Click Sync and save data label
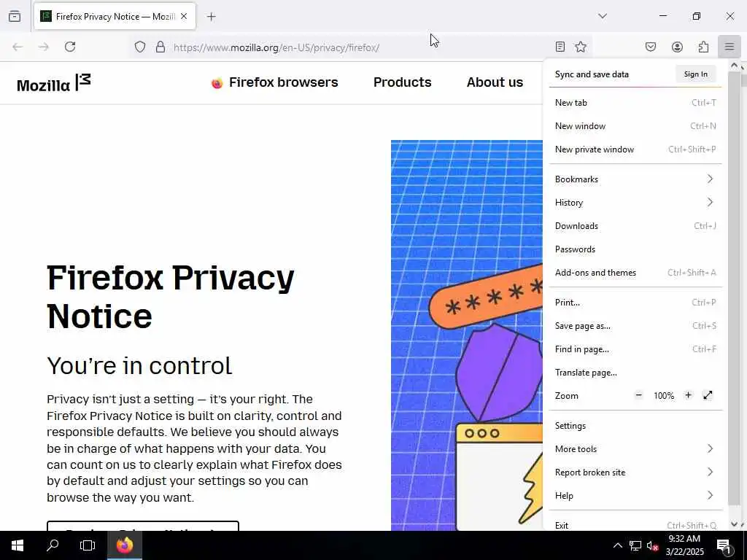The image size is (747, 560). 592,74
